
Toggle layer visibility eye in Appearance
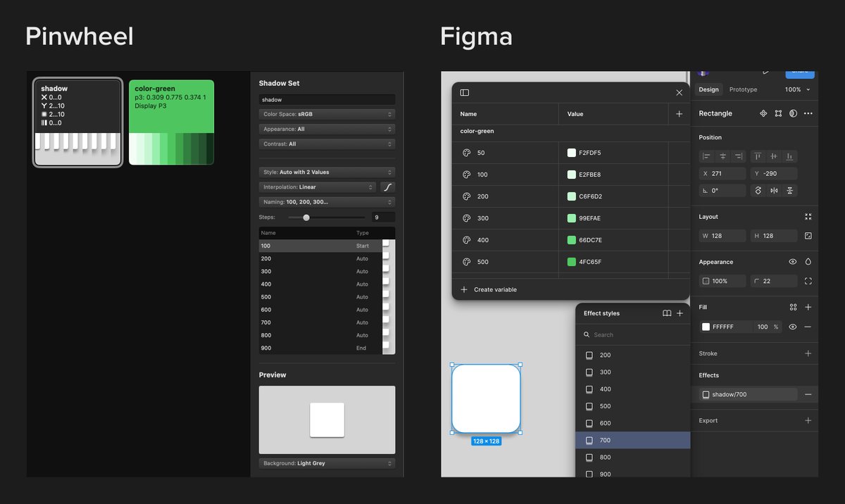tap(793, 262)
